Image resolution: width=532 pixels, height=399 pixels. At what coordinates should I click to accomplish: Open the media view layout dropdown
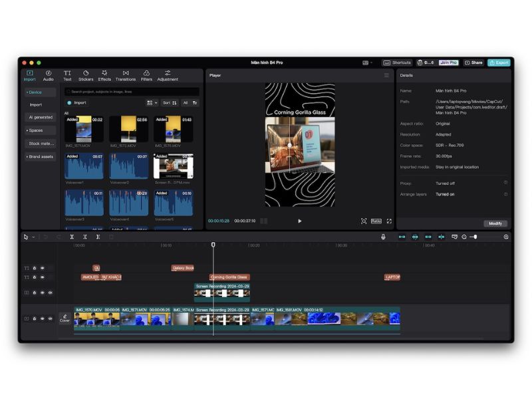pos(152,103)
